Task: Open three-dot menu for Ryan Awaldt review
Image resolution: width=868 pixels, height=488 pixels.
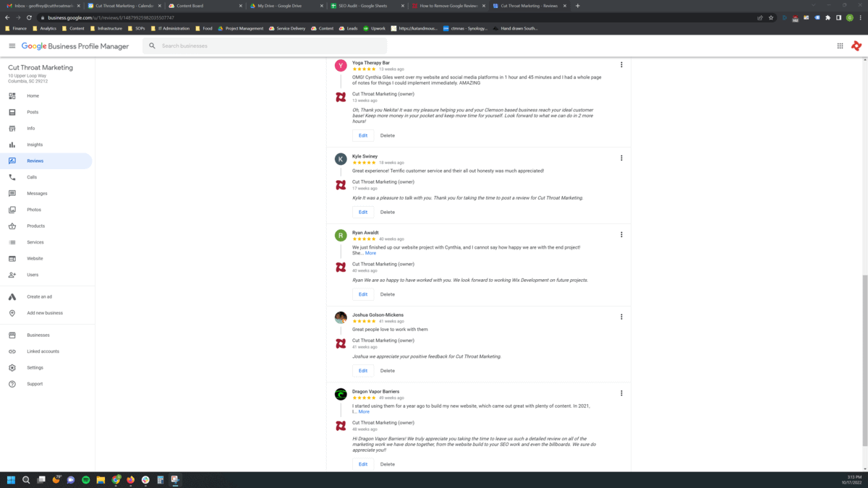Action: [621, 234]
